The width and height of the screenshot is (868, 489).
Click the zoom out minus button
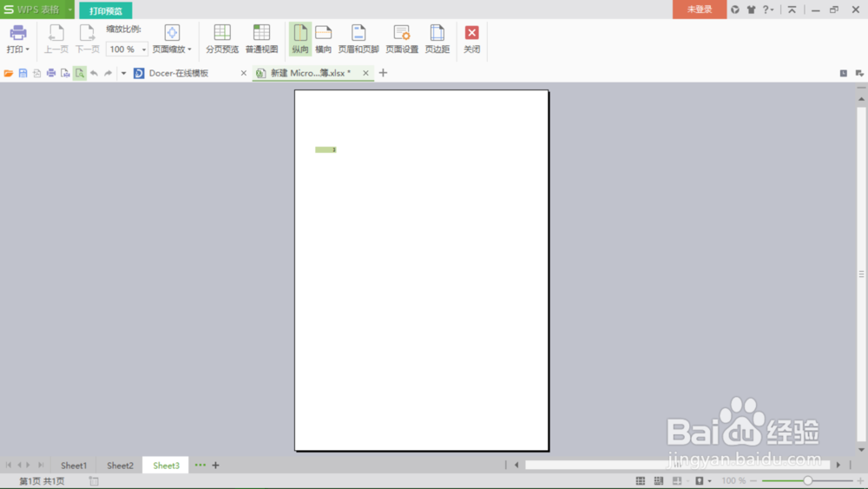pos(753,480)
